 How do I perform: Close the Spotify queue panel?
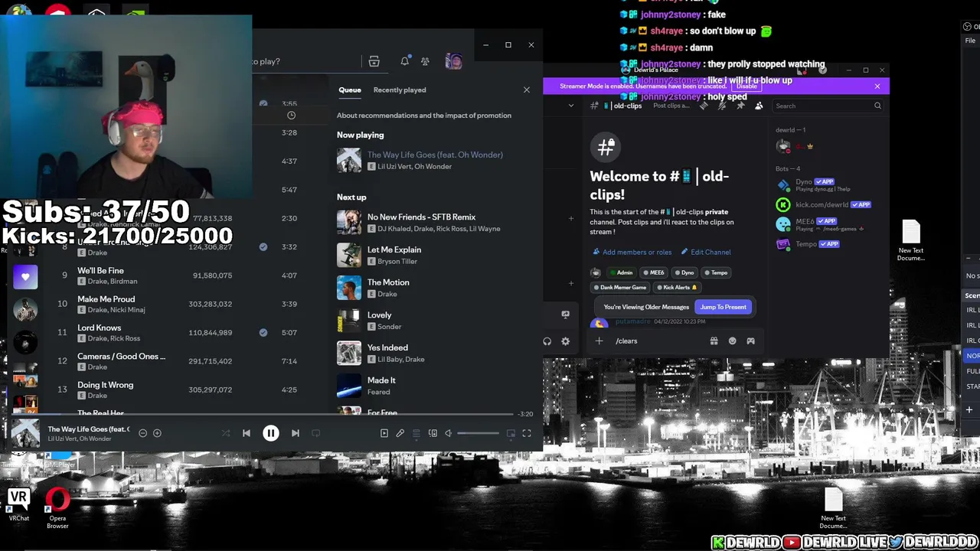pyautogui.click(x=527, y=90)
